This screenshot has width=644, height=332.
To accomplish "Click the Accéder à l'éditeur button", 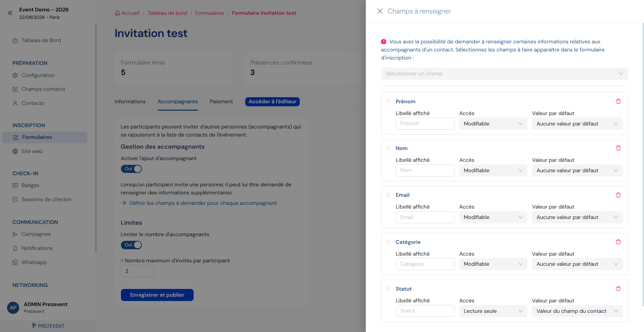I will tap(272, 102).
